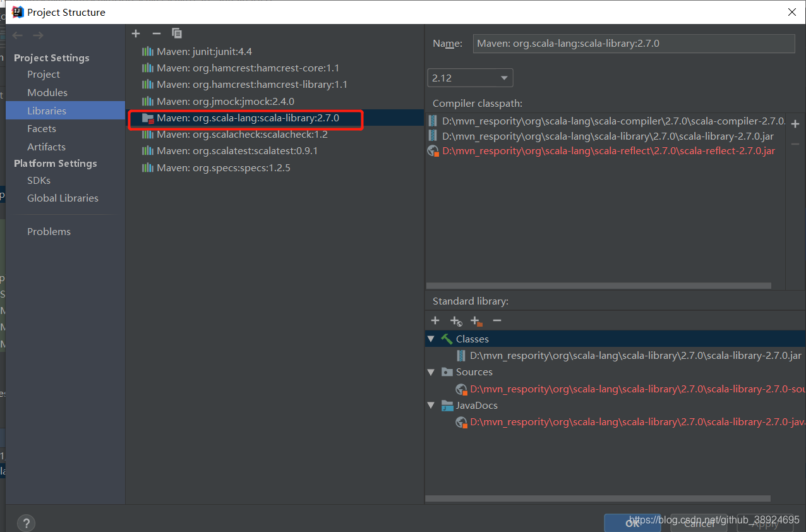Viewport: 806px width, 532px height.
Task: Click the add library plus icon
Action: click(136, 33)
